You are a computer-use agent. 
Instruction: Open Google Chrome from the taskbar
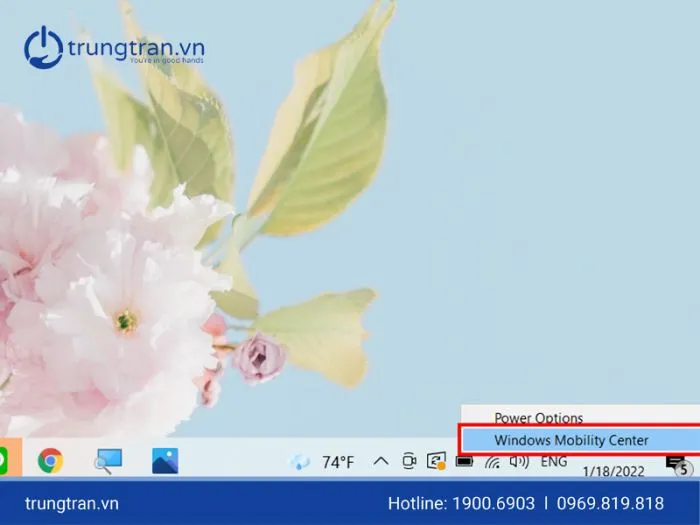coord(50,460)
